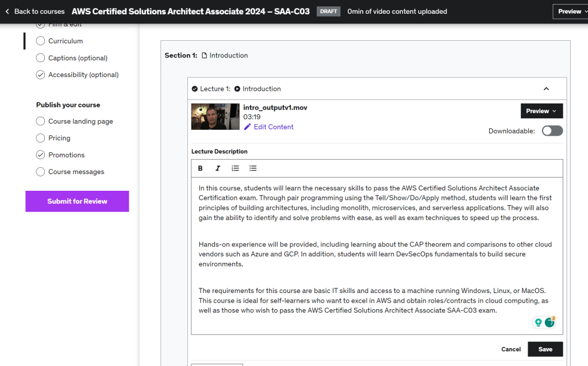Select the Curriculum step
This screenshot has height=366, width=588.
point(60,41)
